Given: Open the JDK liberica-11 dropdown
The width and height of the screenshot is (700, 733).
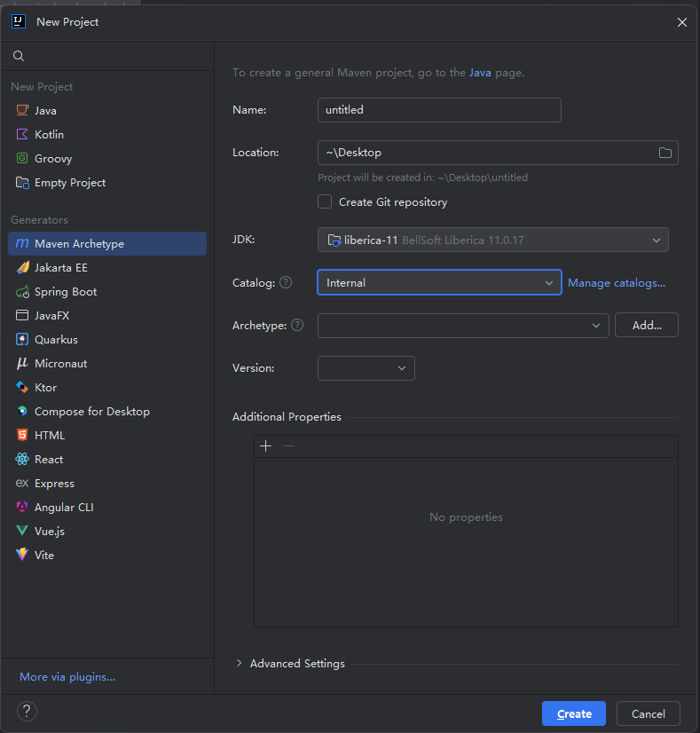Looking at the screenshot, I should (x=493, y=240).
